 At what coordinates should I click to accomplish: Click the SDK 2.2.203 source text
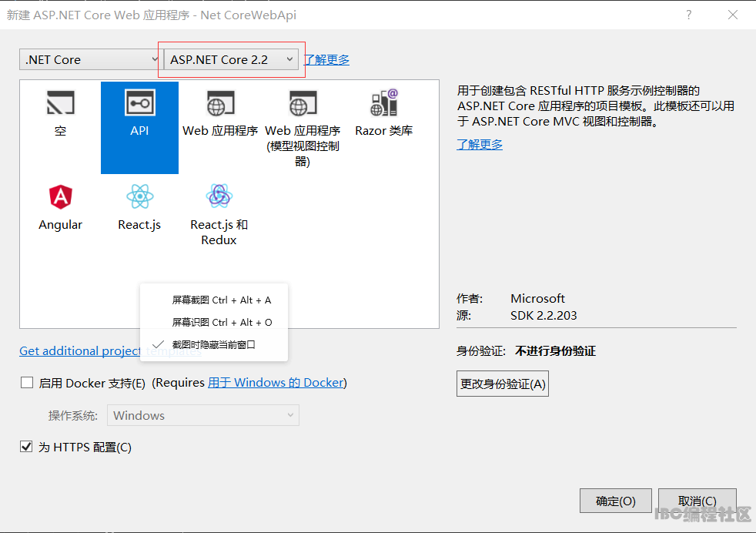[544, 316]
